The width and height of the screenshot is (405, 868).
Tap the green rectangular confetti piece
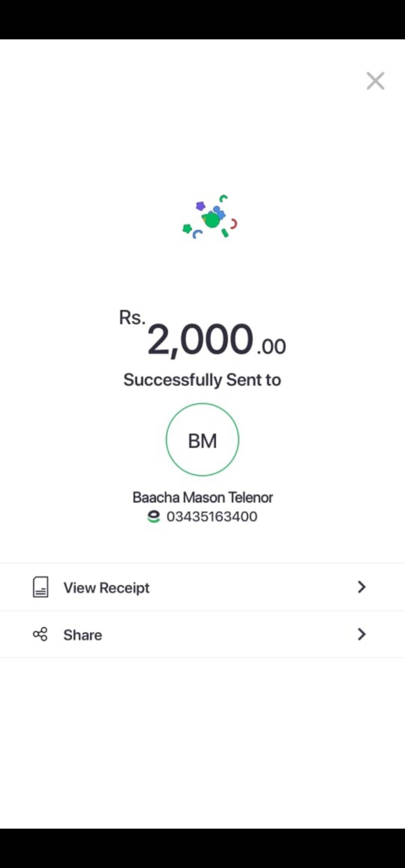(225, 233)
